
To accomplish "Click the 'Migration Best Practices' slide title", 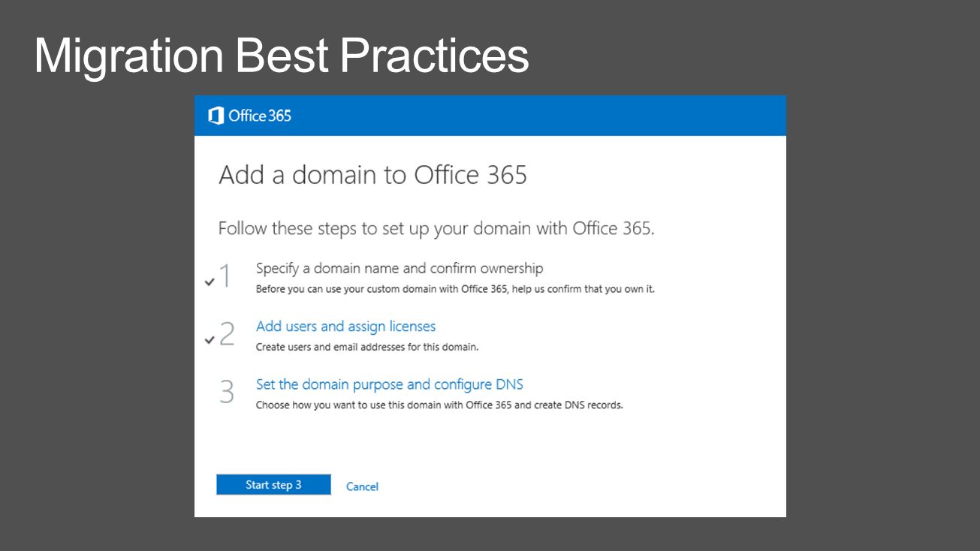I will (x=282, y=56).
